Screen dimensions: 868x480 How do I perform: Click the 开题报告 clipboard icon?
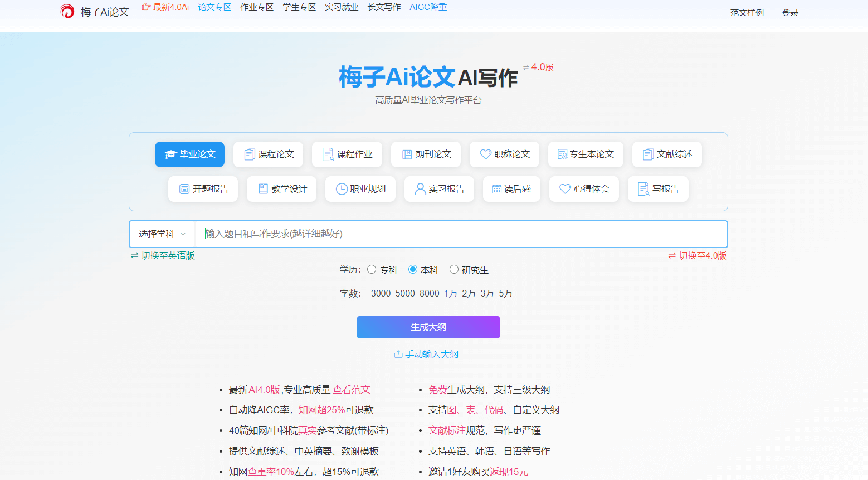pyautogui.click(x=184, y=189)
